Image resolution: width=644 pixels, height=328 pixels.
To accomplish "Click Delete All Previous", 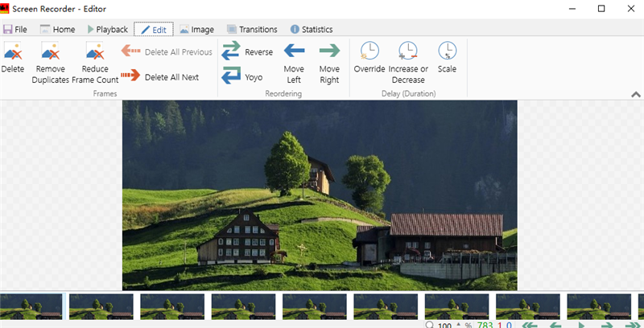I will point(167,51).
